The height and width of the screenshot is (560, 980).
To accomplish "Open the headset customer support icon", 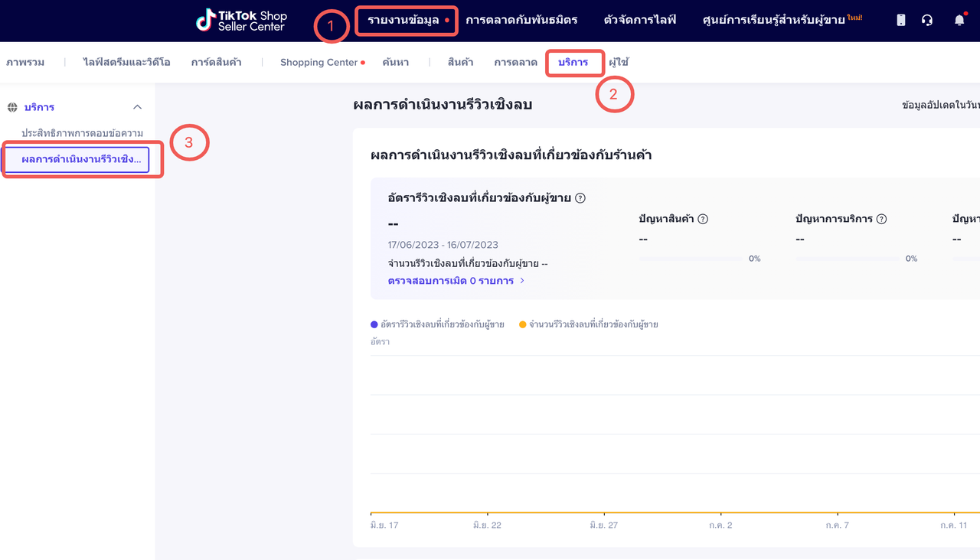I will (x=927, y=21).
